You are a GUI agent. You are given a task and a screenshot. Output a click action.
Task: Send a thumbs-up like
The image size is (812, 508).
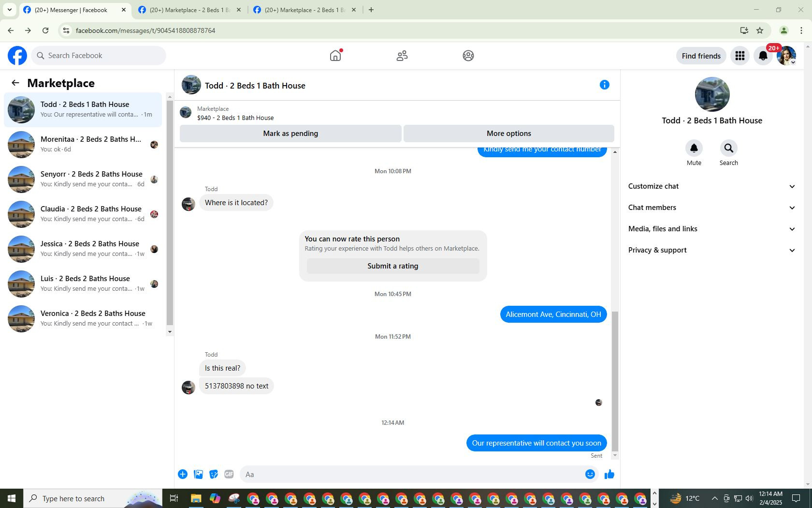(609, 474)
